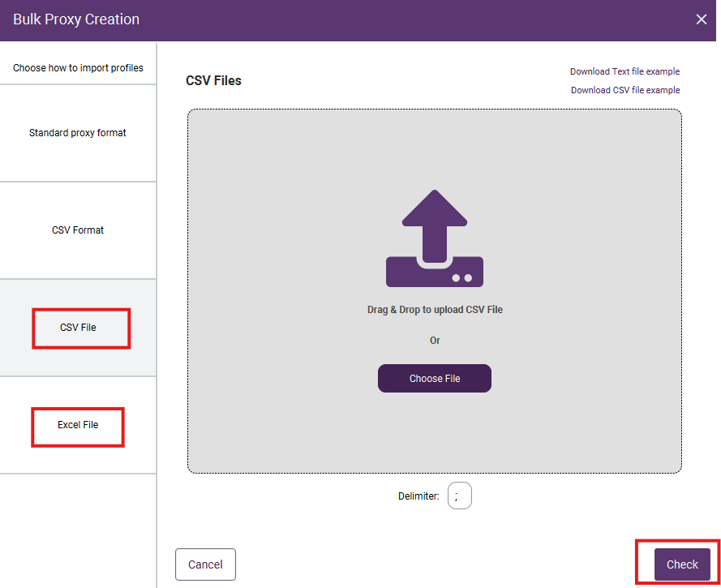Viewport: 721px width, 588px height.
Task: Focus the Delimiter input field
Action: (459, 496)
